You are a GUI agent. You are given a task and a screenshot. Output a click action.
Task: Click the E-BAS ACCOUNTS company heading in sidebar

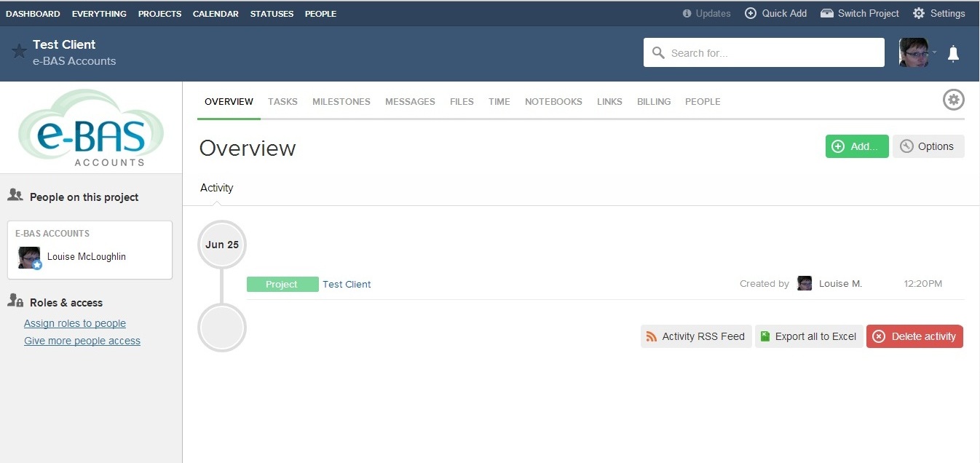52,234
